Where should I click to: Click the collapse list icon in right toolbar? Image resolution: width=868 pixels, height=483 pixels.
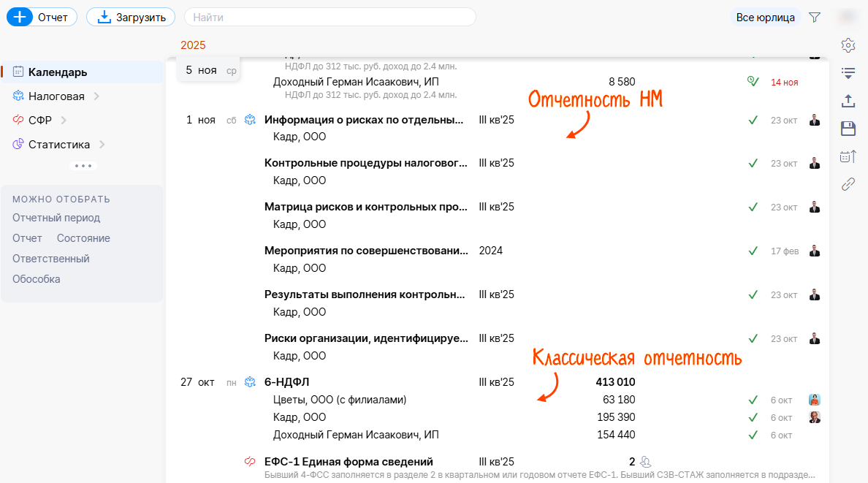point(848,73)
